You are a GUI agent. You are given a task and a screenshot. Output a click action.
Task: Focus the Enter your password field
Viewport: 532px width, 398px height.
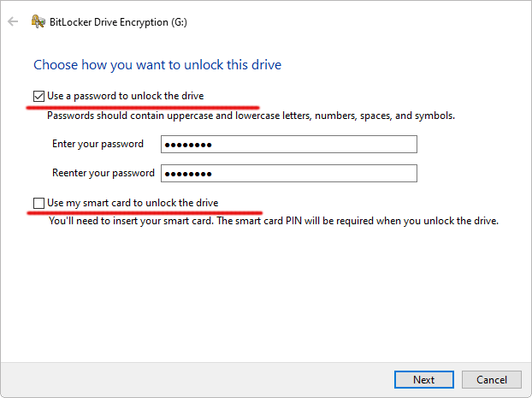coord(289,145)
